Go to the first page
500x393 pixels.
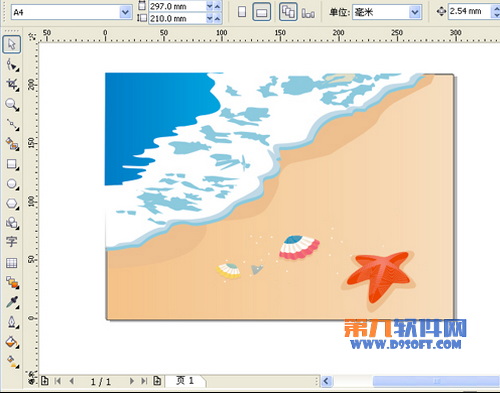[x=58, y=381]
